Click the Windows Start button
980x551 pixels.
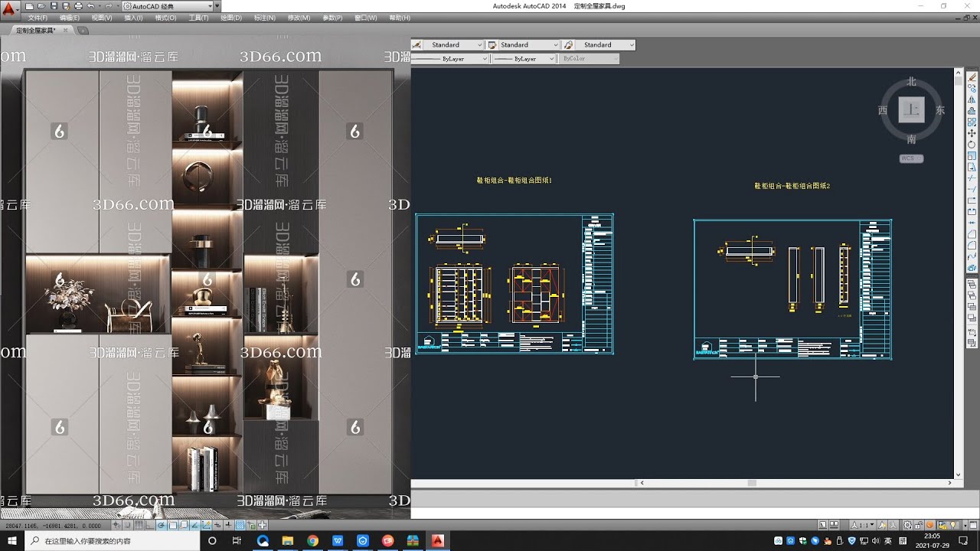(12, 540)
